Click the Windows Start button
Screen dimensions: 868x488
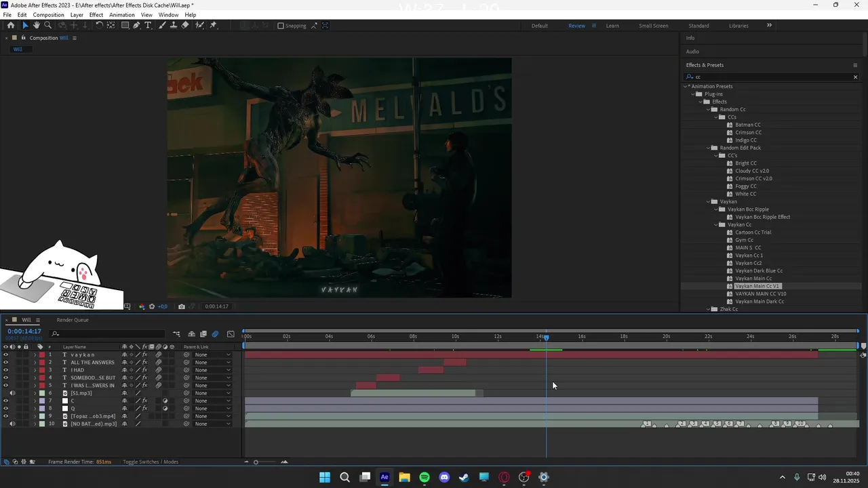click(325, 477)
